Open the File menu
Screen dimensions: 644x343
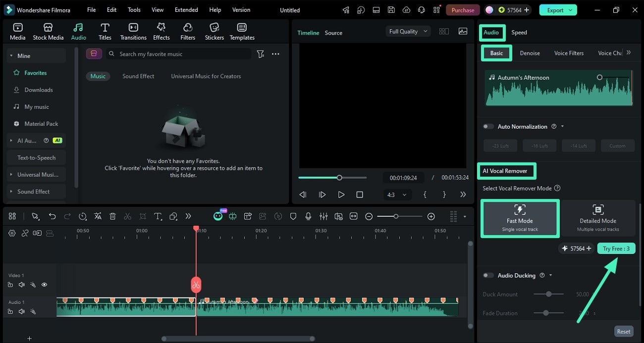91,10
